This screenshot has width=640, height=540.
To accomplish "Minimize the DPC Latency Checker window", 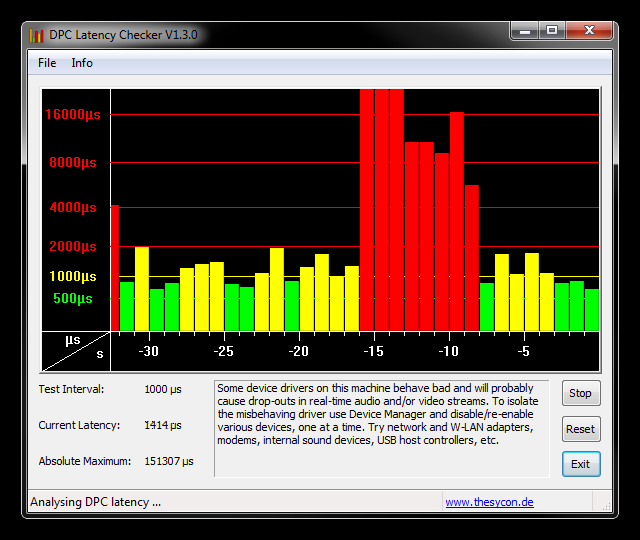I will click(525, 31).
